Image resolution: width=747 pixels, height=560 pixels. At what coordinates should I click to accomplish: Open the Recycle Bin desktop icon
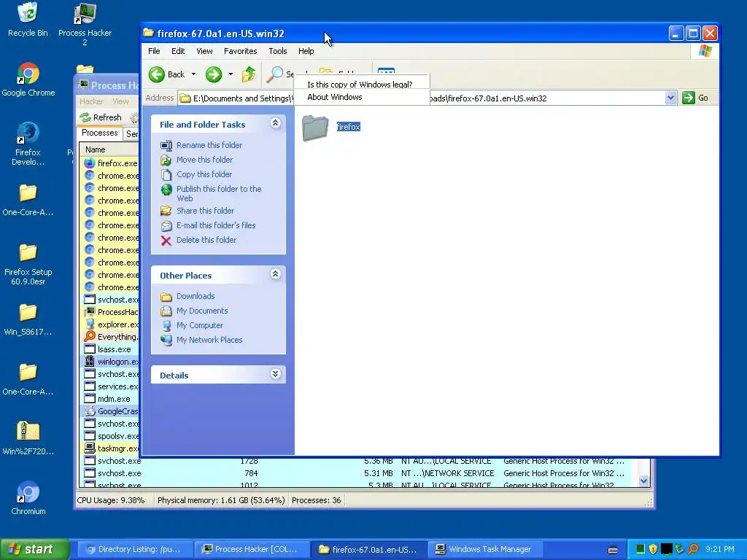pos(28,20)
